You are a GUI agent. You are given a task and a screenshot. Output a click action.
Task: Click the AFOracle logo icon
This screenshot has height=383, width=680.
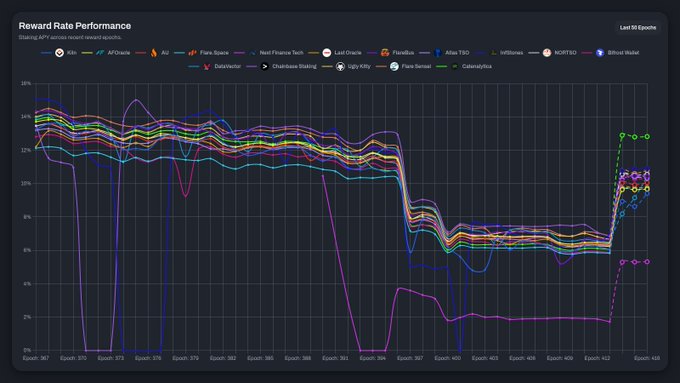point(100,52)
